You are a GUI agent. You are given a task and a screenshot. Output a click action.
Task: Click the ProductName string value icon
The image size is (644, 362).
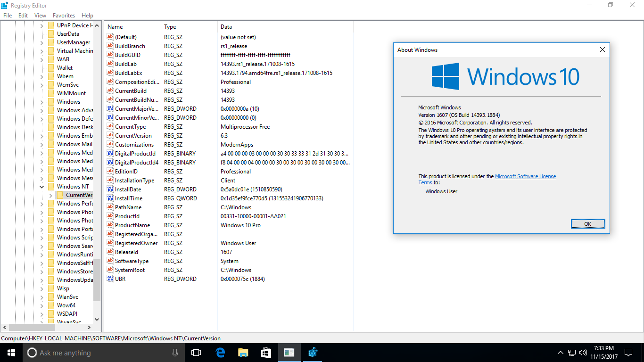coord(110,225)
